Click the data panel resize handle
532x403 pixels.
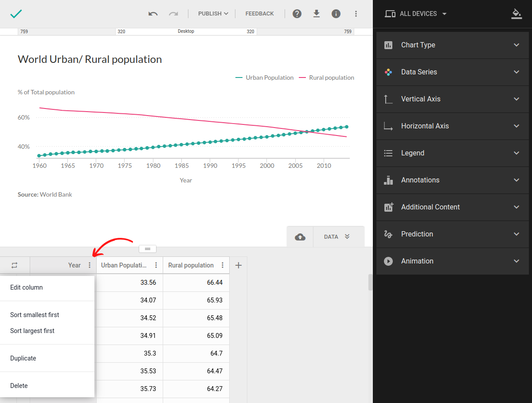[x=148, y=249]
